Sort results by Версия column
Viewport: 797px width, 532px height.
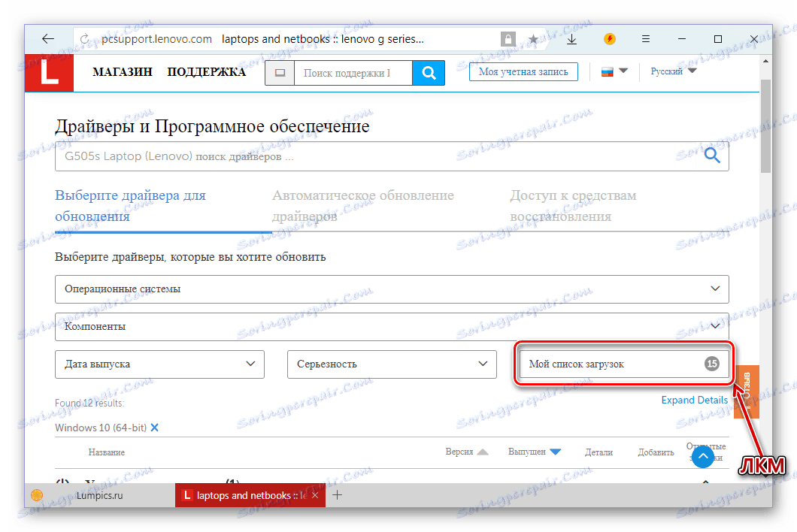pos(458,452)
